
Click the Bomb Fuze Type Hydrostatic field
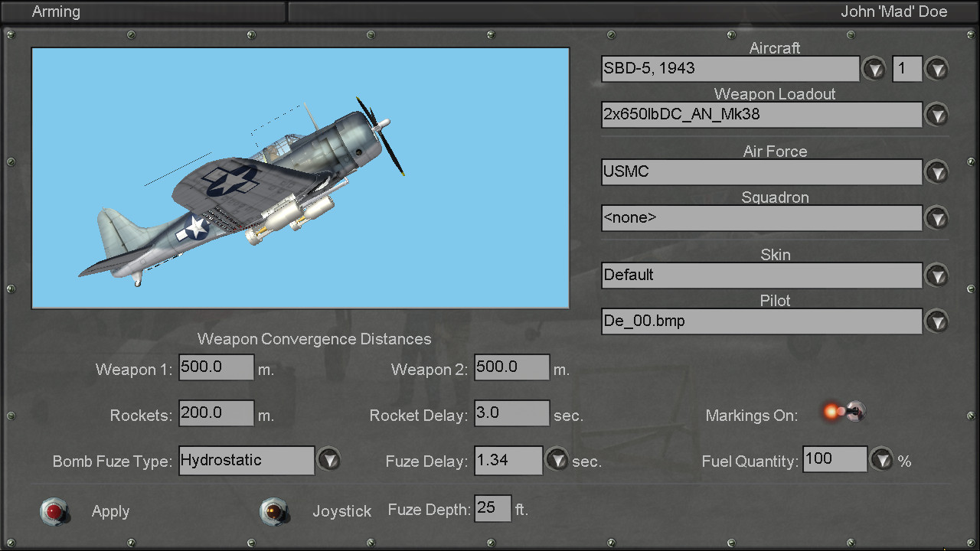click(247, 461)
